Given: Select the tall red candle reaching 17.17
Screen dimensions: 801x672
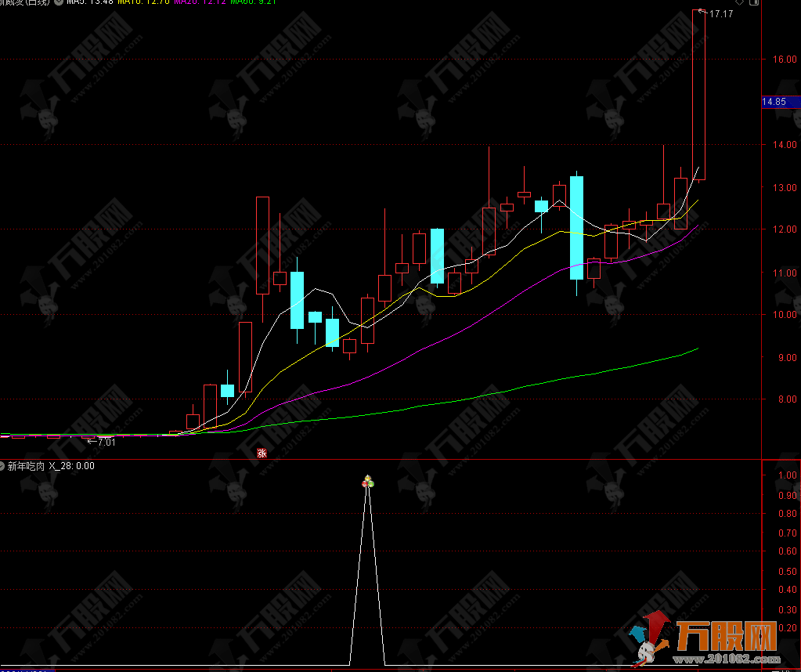Looking at the screenshot, I should [x=699, y=95].
